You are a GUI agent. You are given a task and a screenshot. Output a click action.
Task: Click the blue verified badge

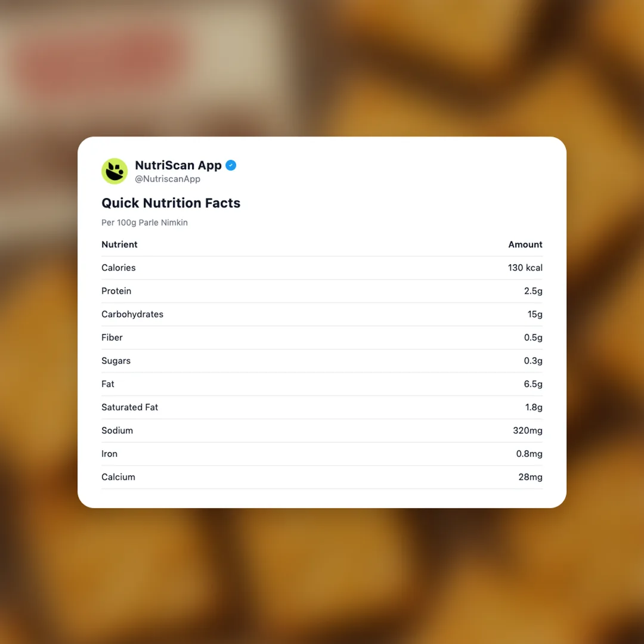[x=231, y=165]
